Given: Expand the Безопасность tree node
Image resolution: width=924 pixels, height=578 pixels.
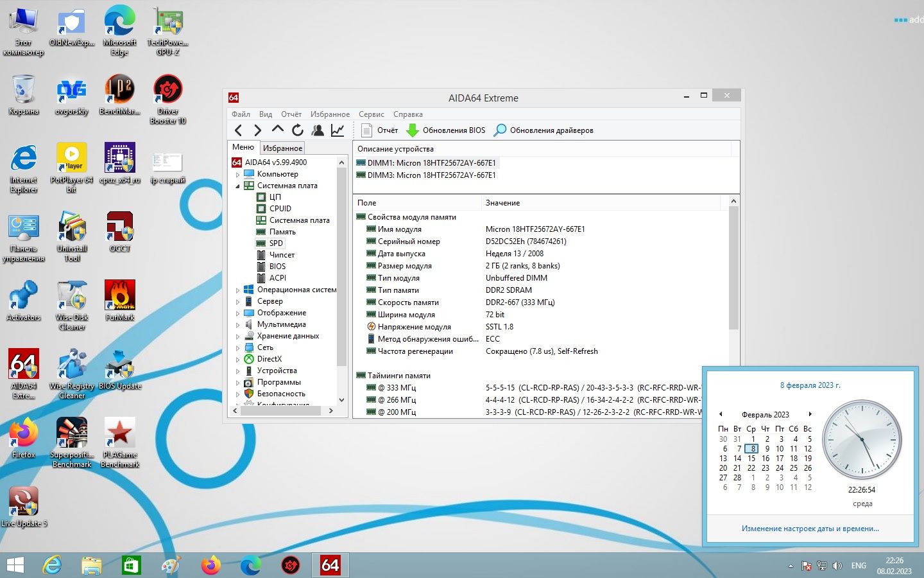Looking at the screenshot, I should click(237, 394).
